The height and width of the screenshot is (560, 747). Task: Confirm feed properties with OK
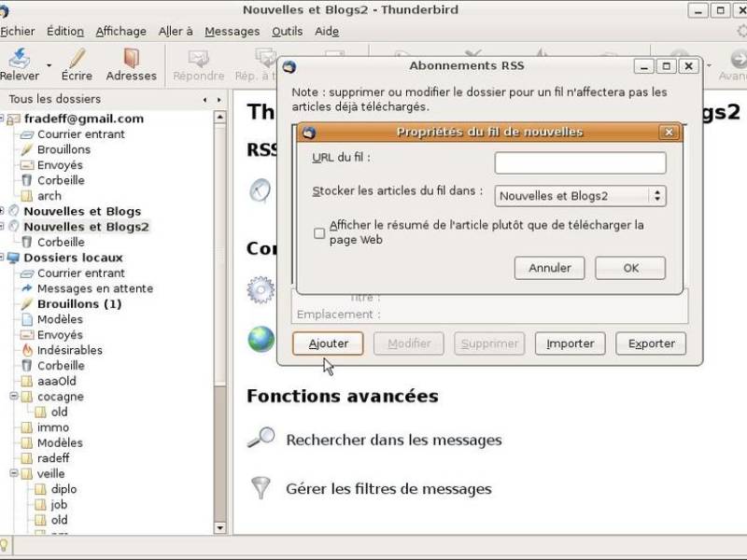point(630,268)
